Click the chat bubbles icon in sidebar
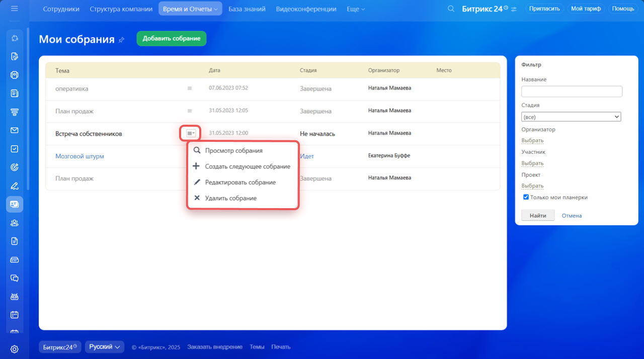Screen dimensions: 644x359 pyautogui.click(x=15, y=278)
